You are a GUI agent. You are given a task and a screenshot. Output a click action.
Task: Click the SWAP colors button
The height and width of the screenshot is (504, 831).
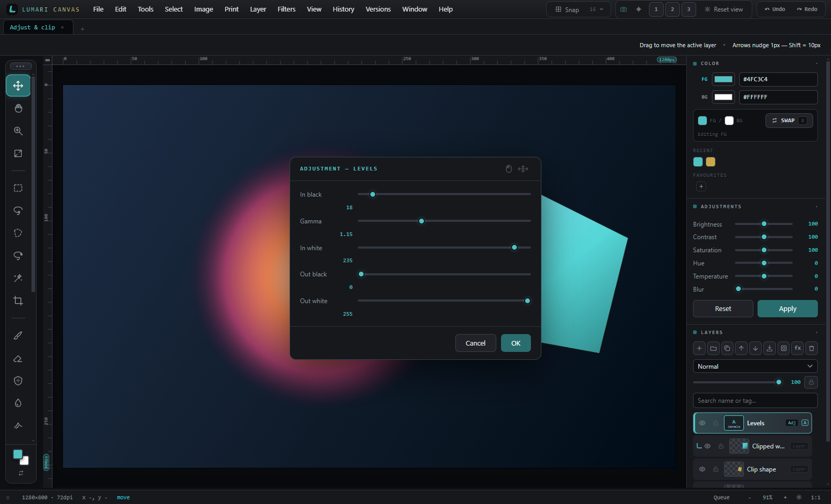(x=789, y=121)
